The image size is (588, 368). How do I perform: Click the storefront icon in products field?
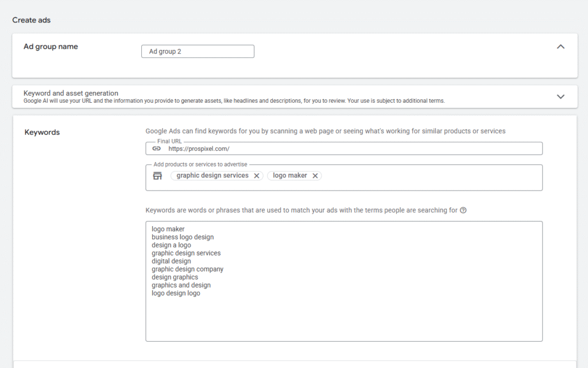point(157,176)
